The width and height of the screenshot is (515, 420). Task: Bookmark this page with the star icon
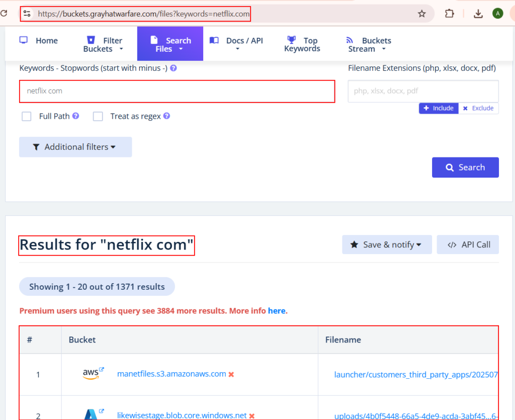pos(422,14)
